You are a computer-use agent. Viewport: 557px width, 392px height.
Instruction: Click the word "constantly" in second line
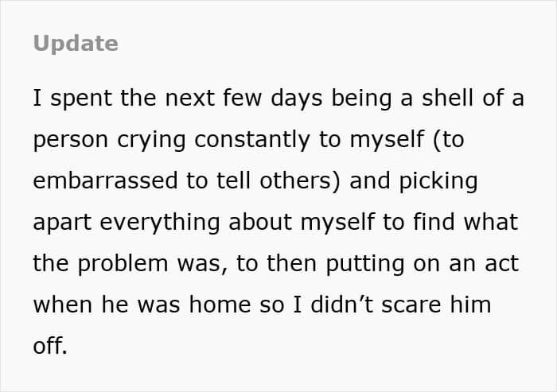pyautogui.click(x=252, y=140)
